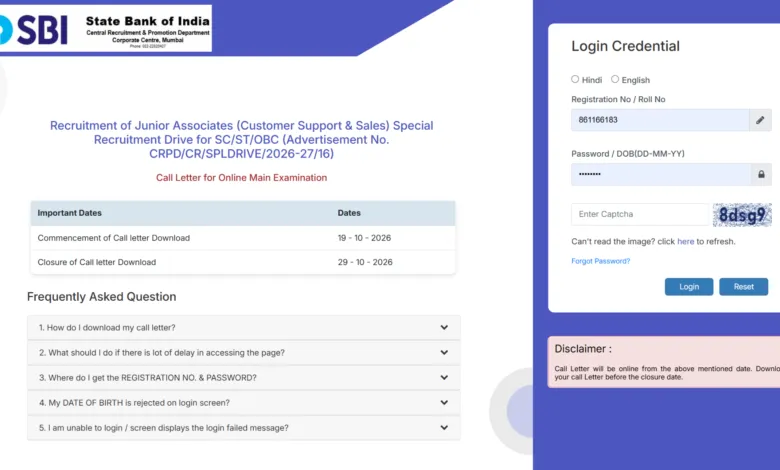
Task: Click the 'Disclaimer :' heading
Action: pyautogui.click(x=583, y=349)
